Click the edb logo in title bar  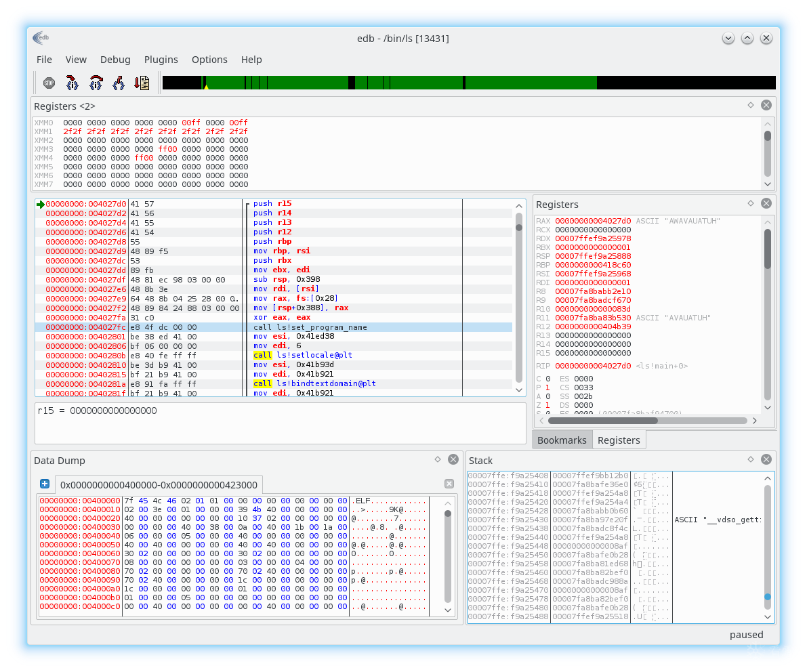pyautogui.click(x=41, y=37)
